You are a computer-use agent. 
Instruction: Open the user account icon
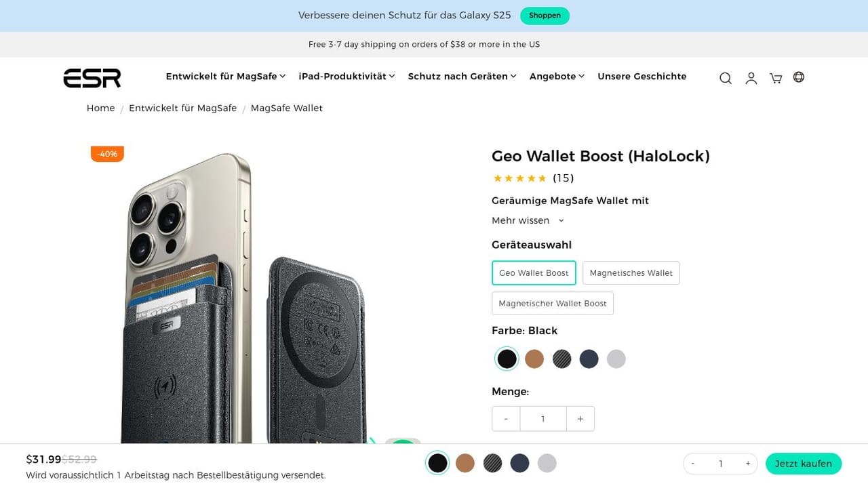click(x=751, y=78)
